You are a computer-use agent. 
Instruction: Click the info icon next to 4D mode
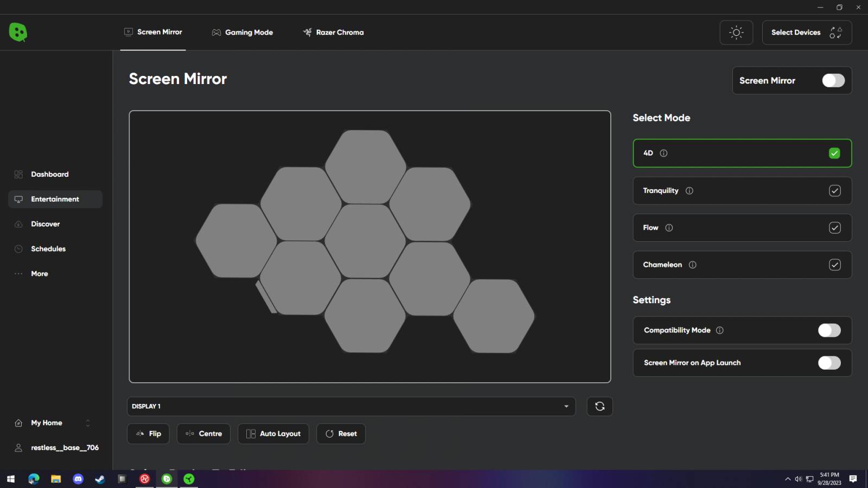662,153
